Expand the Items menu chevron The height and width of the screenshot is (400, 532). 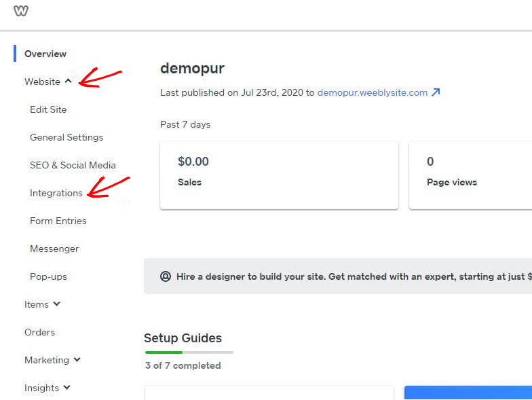coord(57,304)
